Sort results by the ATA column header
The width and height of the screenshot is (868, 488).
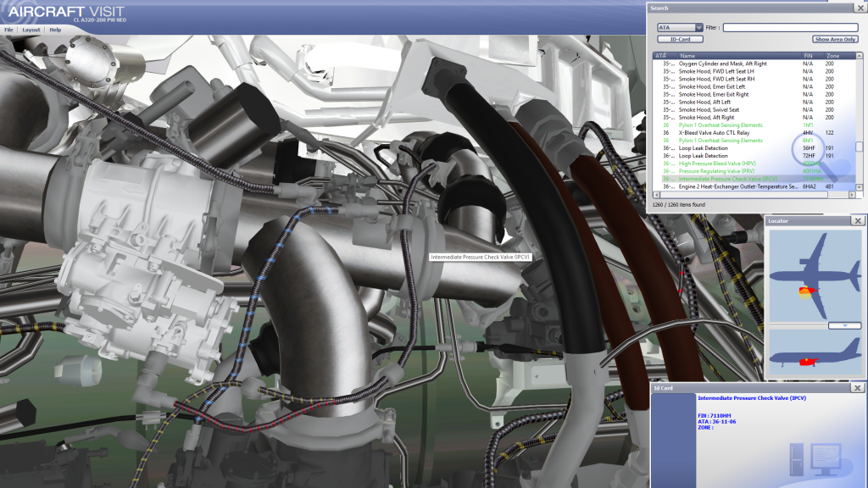[665, 56]
